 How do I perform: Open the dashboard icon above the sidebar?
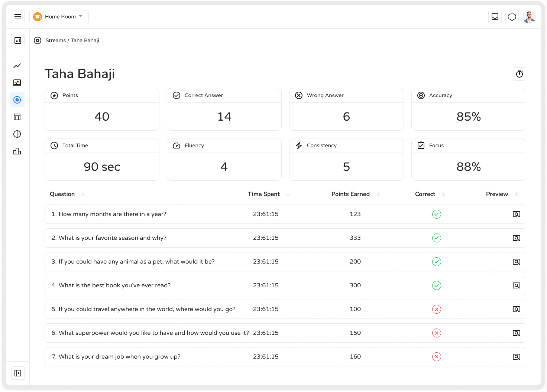point(17,40)
